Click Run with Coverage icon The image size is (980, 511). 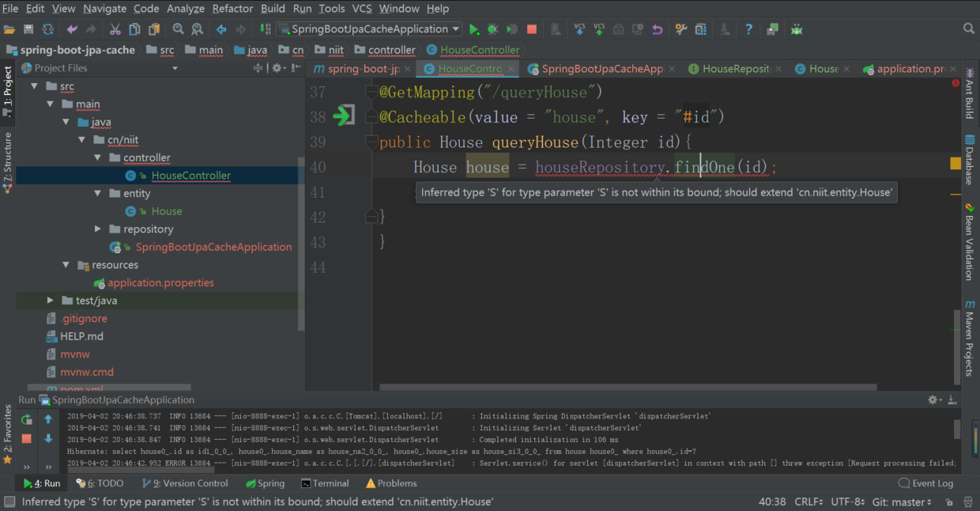click(x=512, y=29)
